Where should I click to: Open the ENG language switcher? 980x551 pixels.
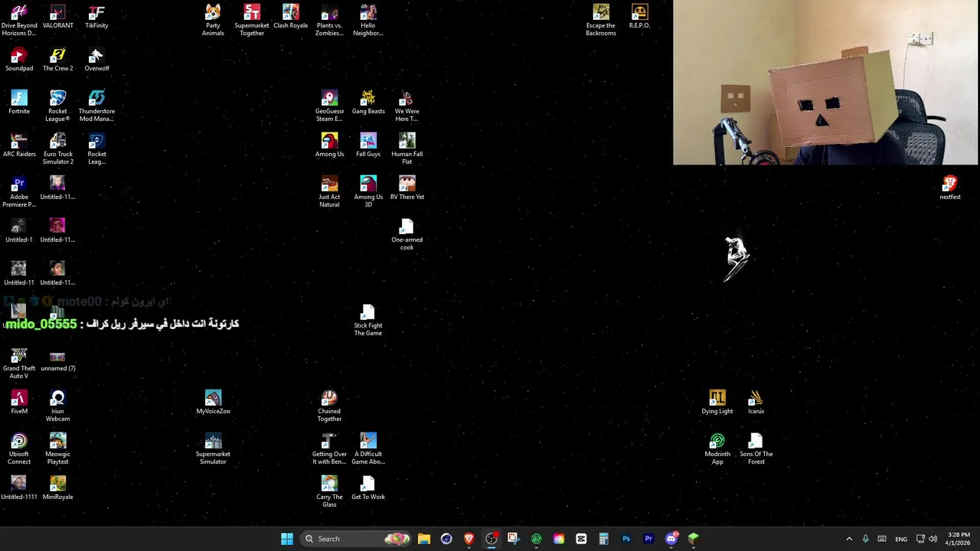(x=901, y=539)
